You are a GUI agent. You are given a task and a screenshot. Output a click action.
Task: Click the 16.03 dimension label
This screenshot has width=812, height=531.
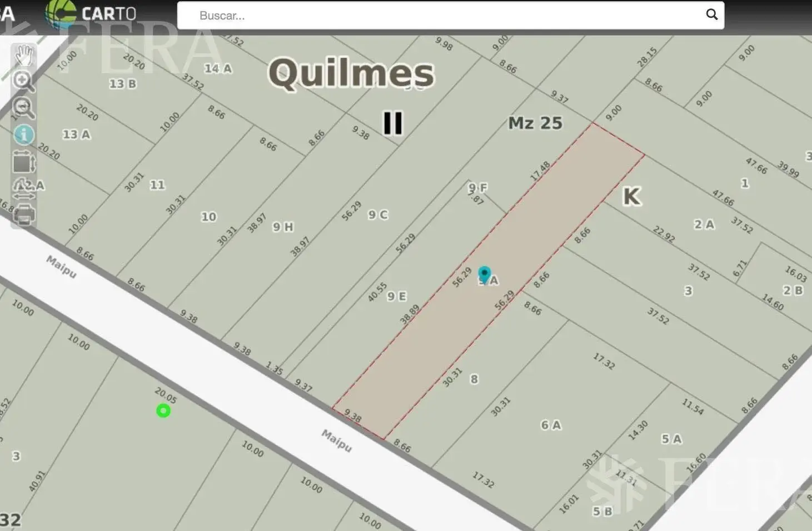(x=796, y=274)
